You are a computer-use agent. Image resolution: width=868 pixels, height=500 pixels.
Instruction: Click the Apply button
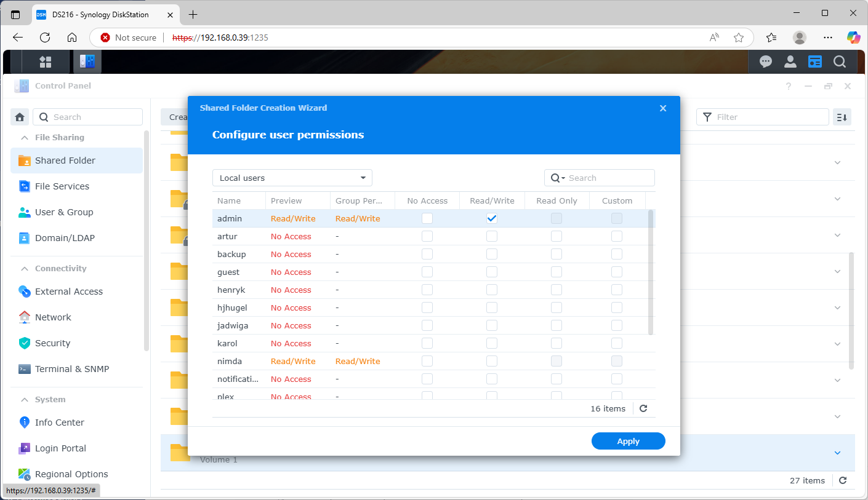[628, 441]
